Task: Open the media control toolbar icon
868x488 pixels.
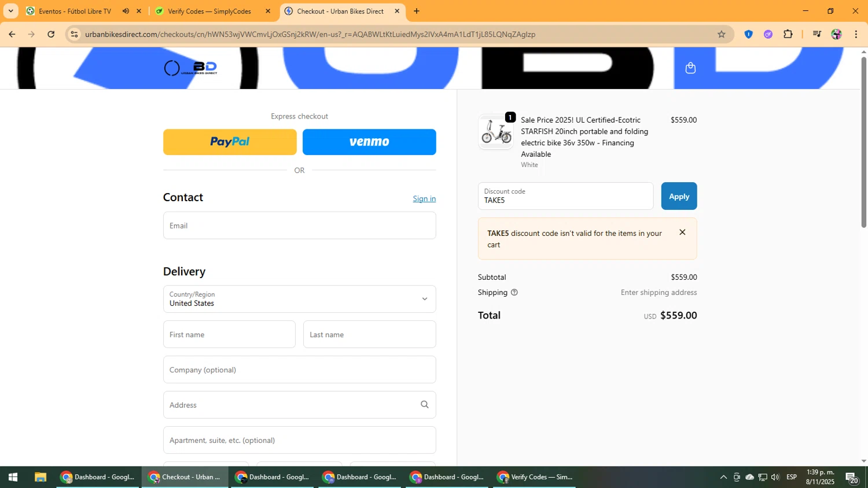Action: [816, 34]
